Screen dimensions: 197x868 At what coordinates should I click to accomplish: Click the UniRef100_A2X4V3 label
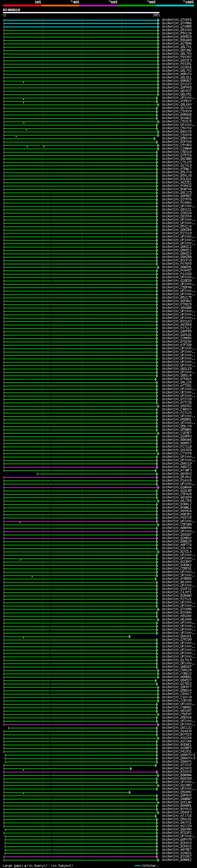point(177,769)
